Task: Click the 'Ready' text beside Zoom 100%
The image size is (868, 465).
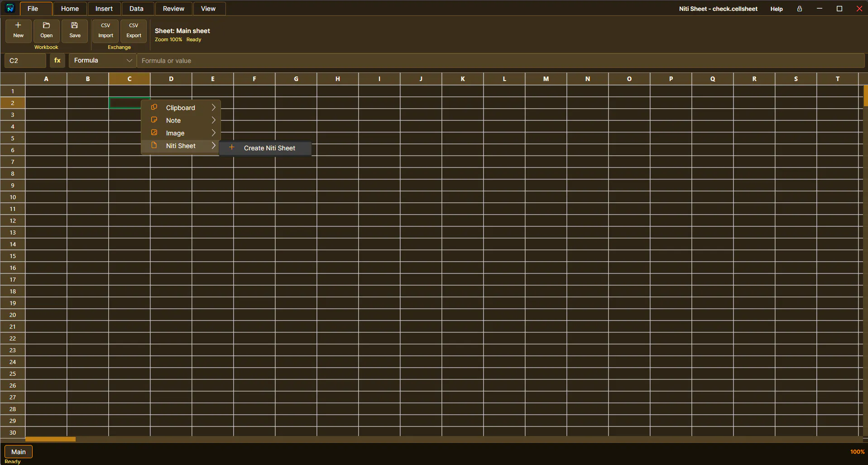Action: [194, 39]
